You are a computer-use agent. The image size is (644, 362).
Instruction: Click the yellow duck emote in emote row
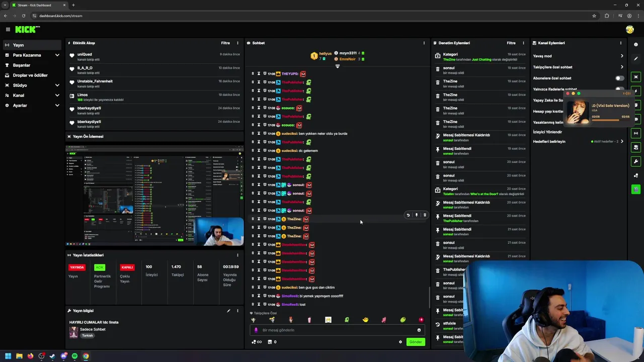coord(365,320)
